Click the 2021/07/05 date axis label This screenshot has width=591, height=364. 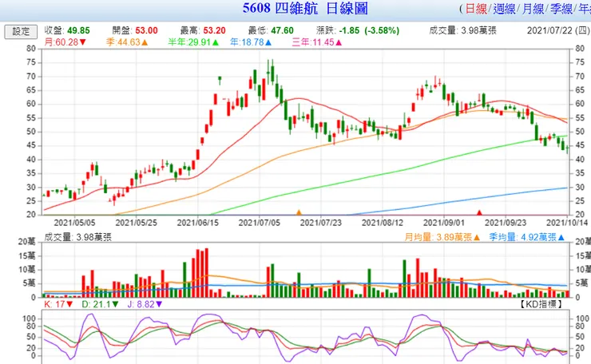click(260, 223)
